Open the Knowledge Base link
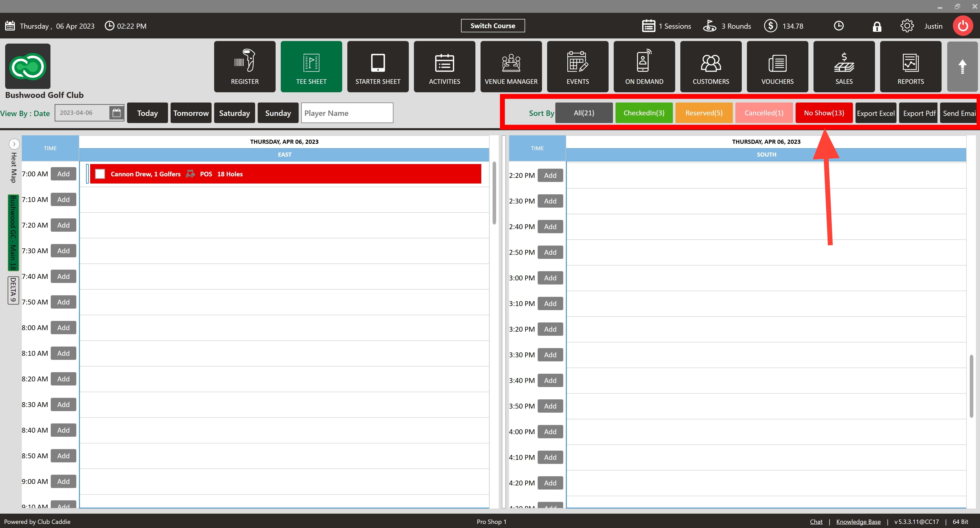This screenshot has height=528, width=980. click(858, 522)
